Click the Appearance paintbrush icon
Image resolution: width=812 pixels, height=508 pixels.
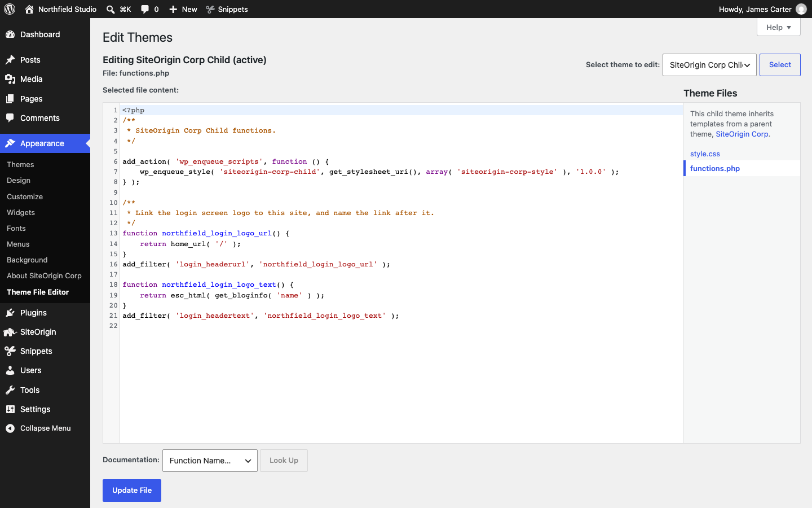10,143
